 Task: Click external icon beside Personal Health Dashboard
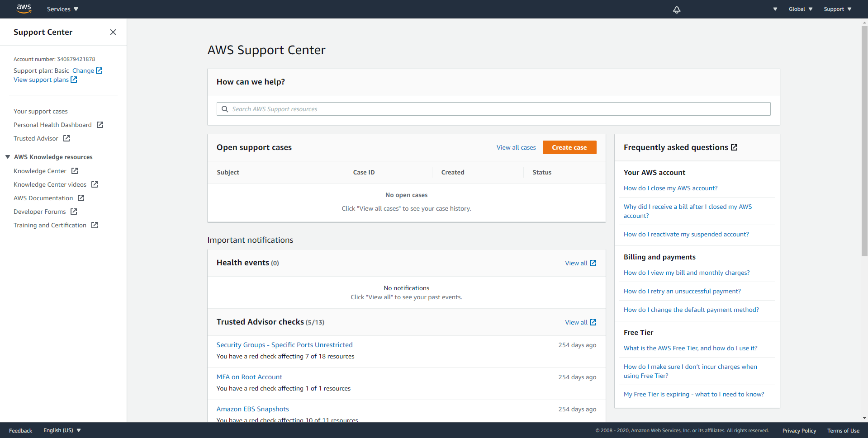tap(100, 125)
